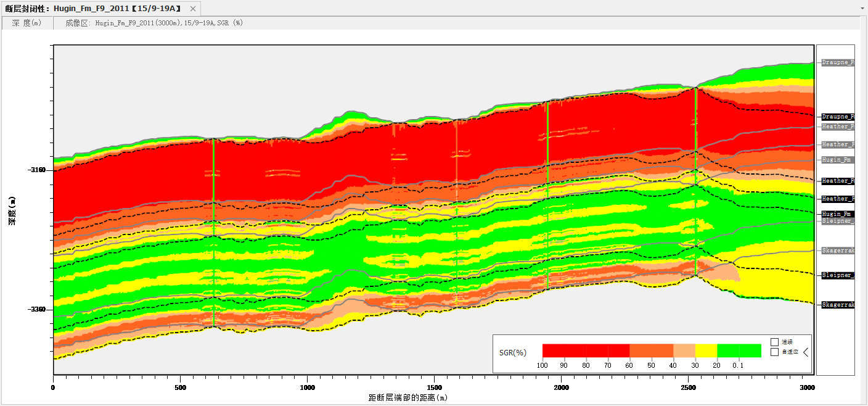Click legend value 40
Screen dimensions: 868x406
(x=673, y=365)
